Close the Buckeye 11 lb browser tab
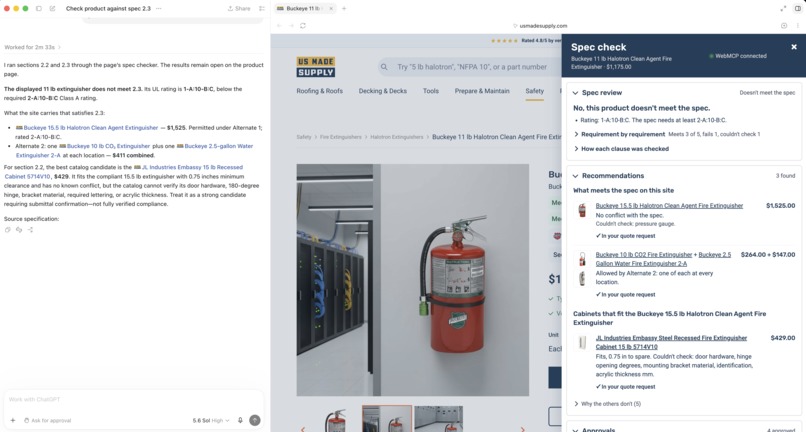This screenshot has height=432, width=806. coord(331,8)
